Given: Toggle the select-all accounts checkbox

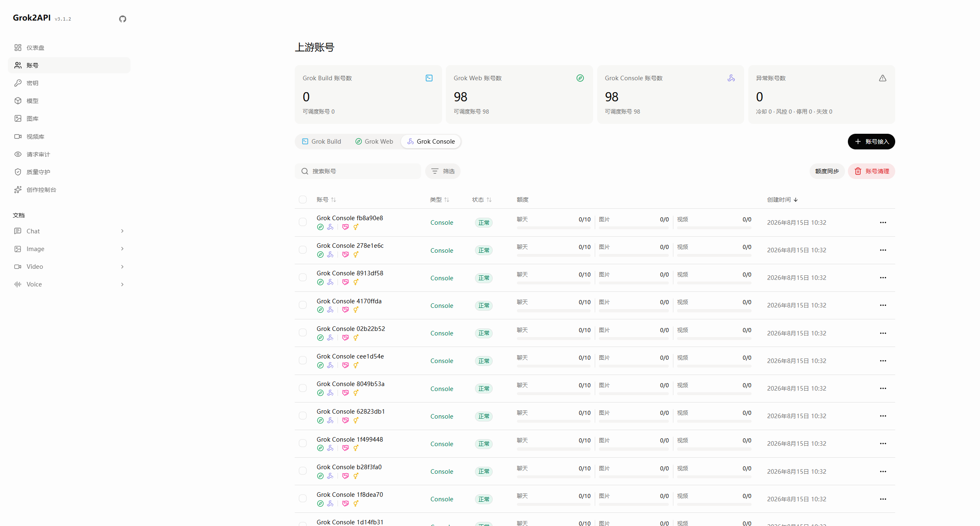Looking at the screenshot, I should pyautogui.click(x=303, y=200).
